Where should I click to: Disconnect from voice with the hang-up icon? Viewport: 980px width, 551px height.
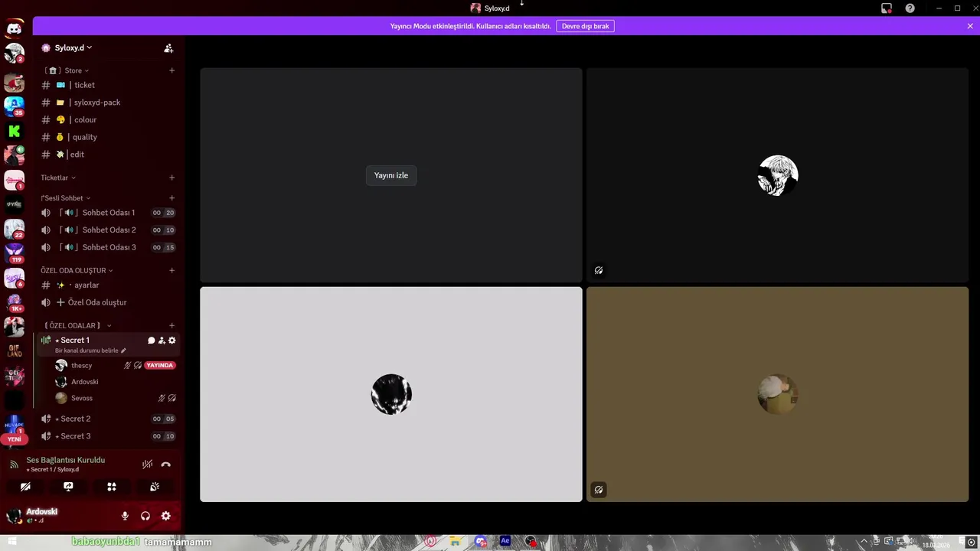point(166,465)
